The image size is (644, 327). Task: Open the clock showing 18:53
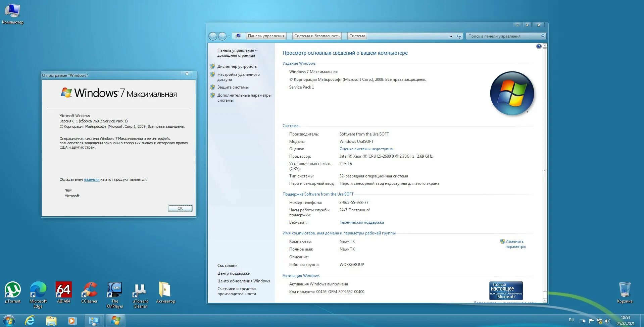tap(625, 321)
